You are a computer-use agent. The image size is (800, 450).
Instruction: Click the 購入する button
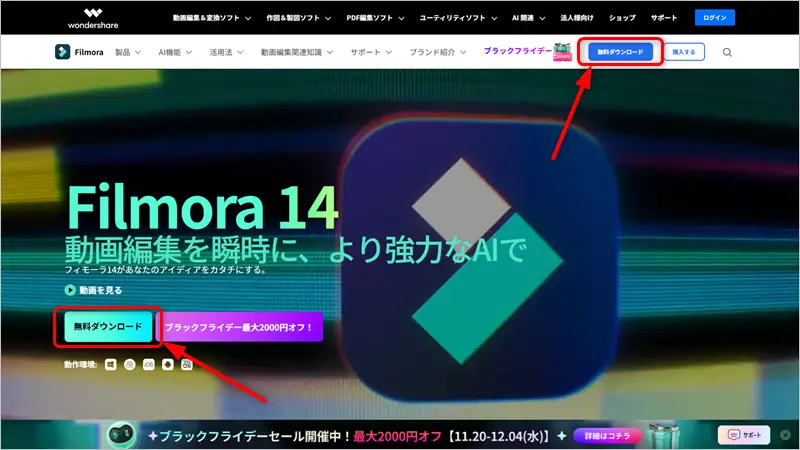[684, 52]
